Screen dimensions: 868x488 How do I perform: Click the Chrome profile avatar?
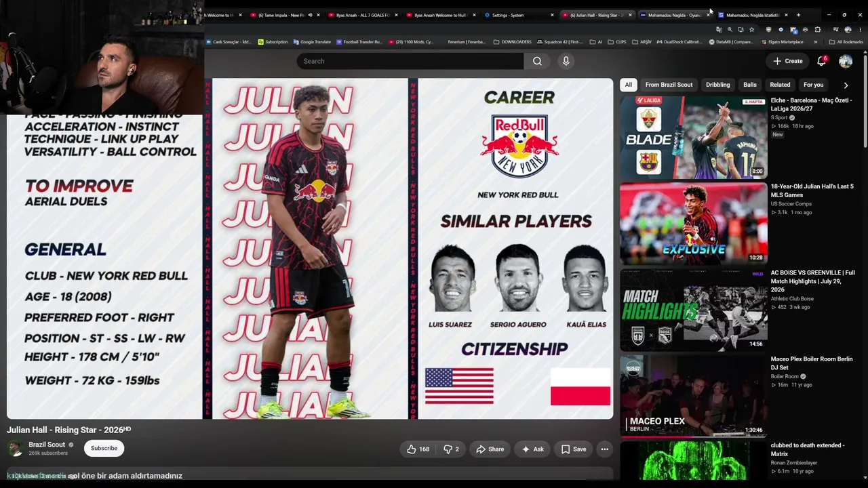click(848, 30)
